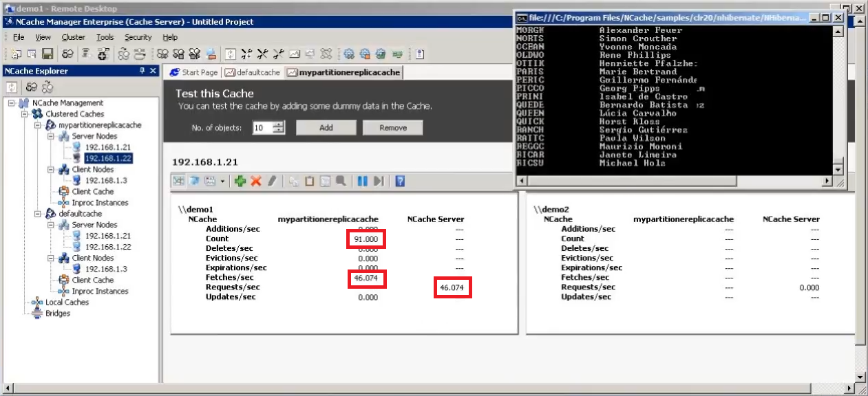Click the Update Data step-forward icon

click(x=378, y=181)
